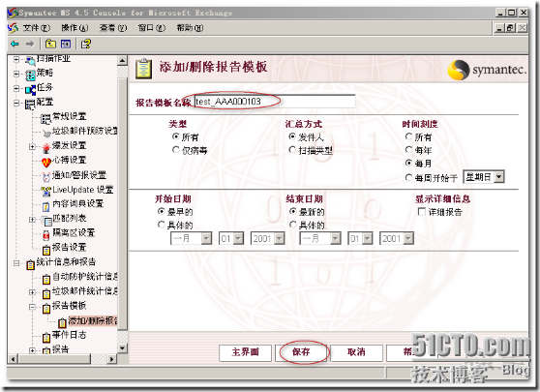Click tree panel vertical scrollbar down arrow
This screenshot has height=392, width=540.
pyautogui.click(x=123, y=347)
